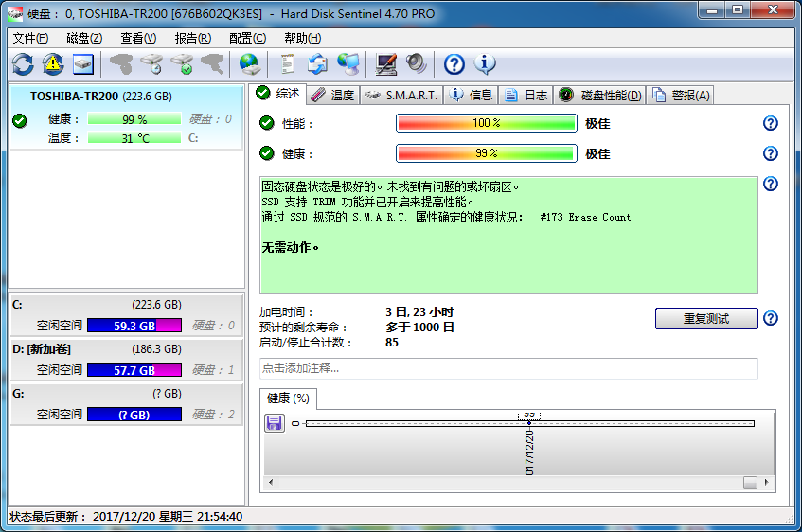Select the 健康 (%) graph tab

tap(288, 399)
